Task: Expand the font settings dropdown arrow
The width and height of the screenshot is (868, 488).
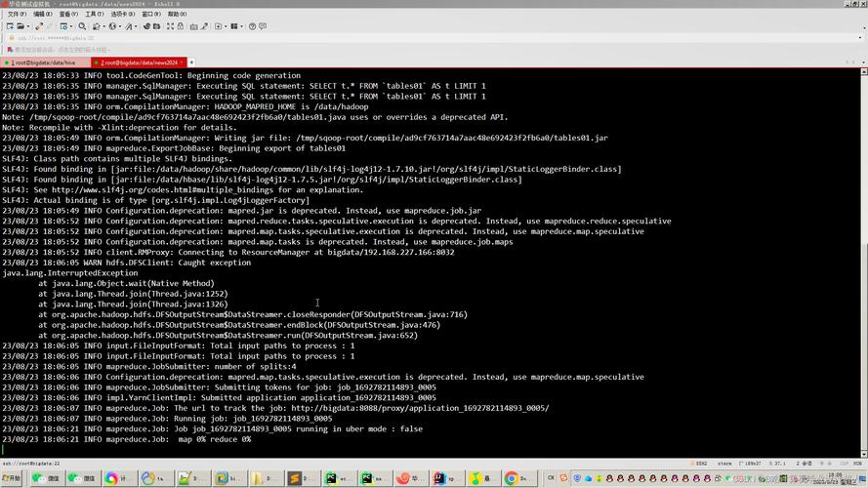Action: [x=136, y=26]
